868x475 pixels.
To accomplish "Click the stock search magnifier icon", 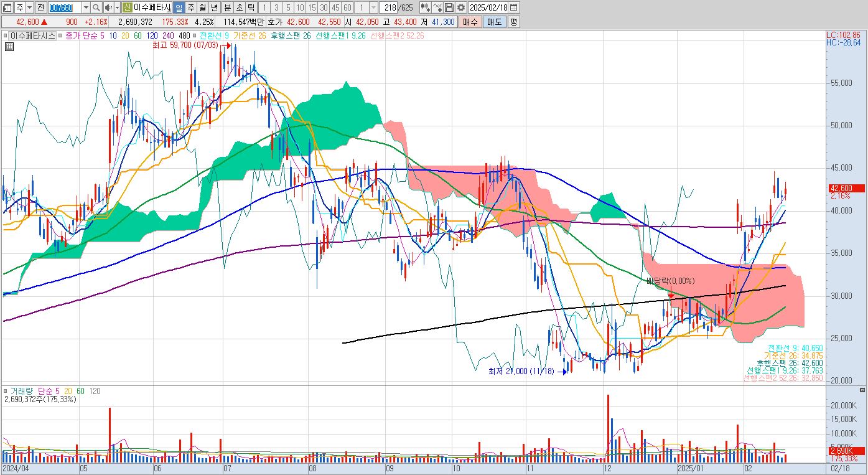I will tap(96, 7).
